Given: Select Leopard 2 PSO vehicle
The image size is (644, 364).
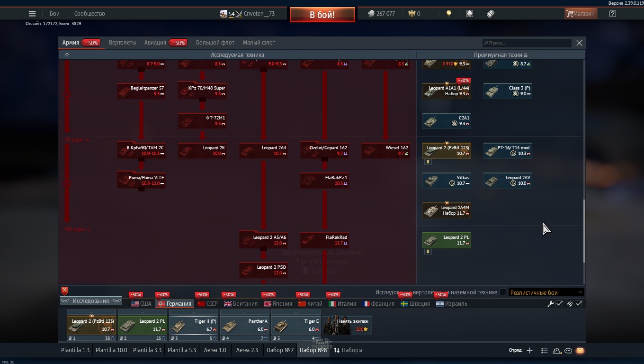Looking at the screenshot, I should pos(263,270).
